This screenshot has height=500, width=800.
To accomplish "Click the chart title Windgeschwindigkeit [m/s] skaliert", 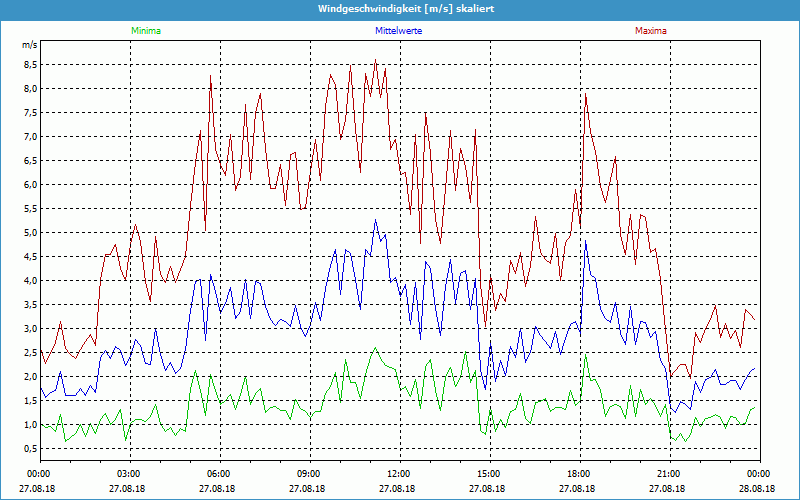I will tap(406, 9).
